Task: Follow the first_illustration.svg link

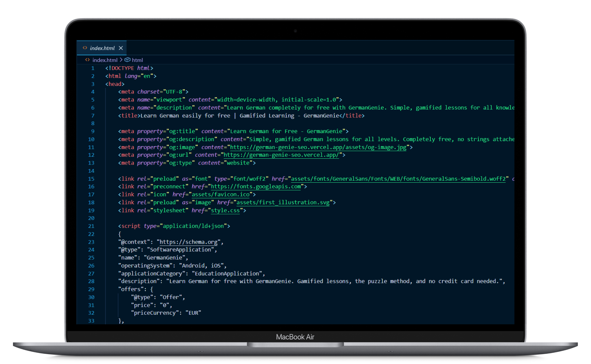Action: click(x=283, y=203)
